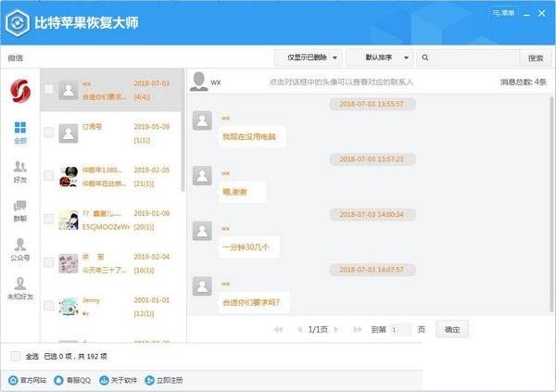The image size is (556, 392).
Task: Click 立即注册 register now link
Action: pyautogui.click(x=164, y=380)
